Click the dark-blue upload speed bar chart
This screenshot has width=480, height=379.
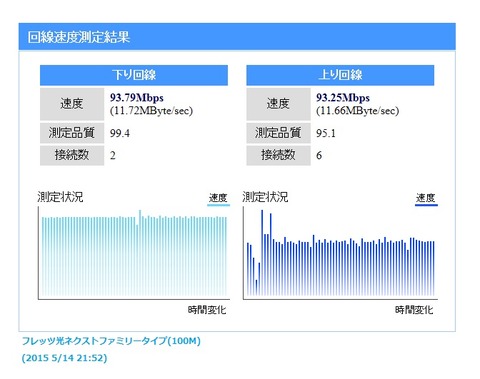(x=340, y=253)
